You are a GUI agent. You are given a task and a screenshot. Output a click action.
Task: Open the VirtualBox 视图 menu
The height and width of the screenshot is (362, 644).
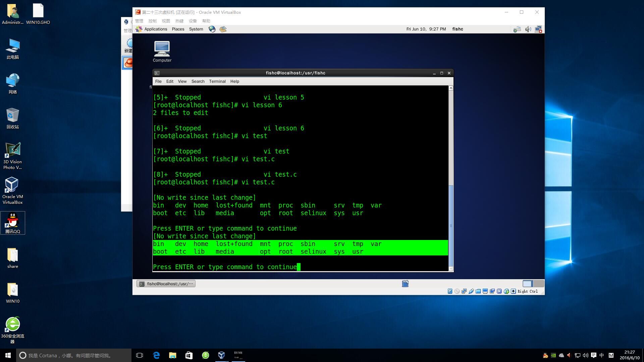tap(166, 21)
